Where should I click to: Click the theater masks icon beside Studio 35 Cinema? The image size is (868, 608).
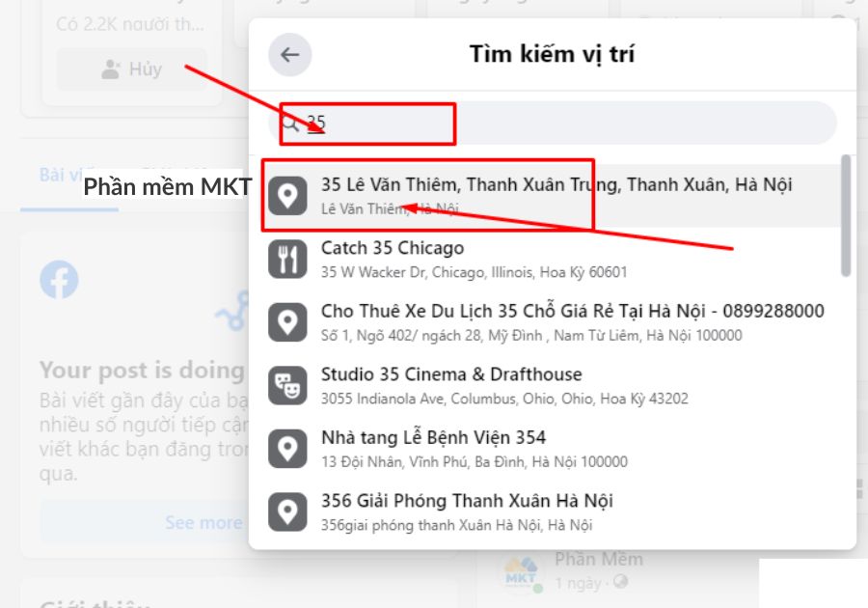pos(286,383)
